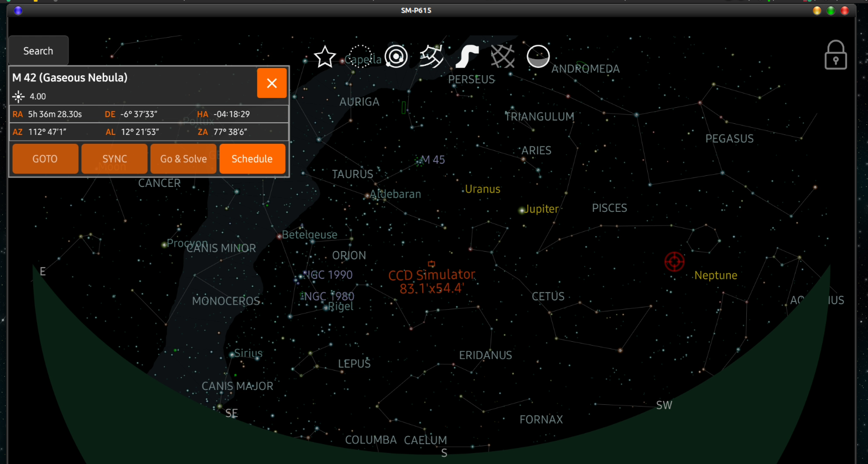
Task: Click the Schedule button
Action: pyautogui.click(x=252, y=159)
